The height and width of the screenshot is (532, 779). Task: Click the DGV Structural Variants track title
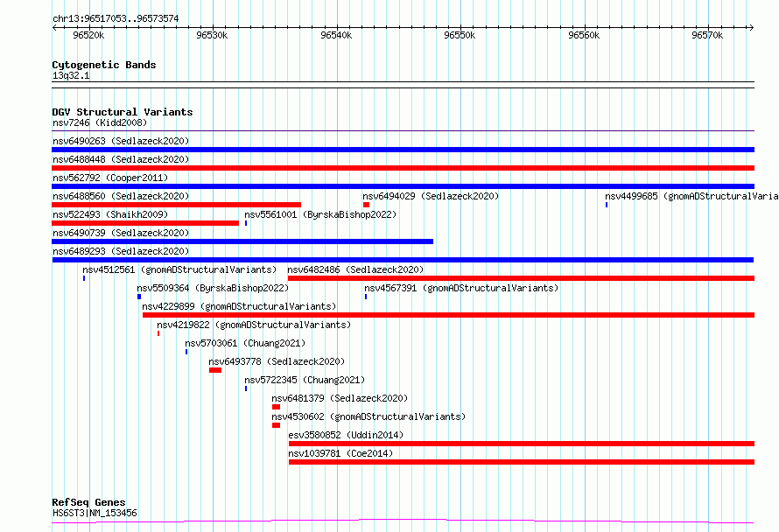(x=123, y=112)
